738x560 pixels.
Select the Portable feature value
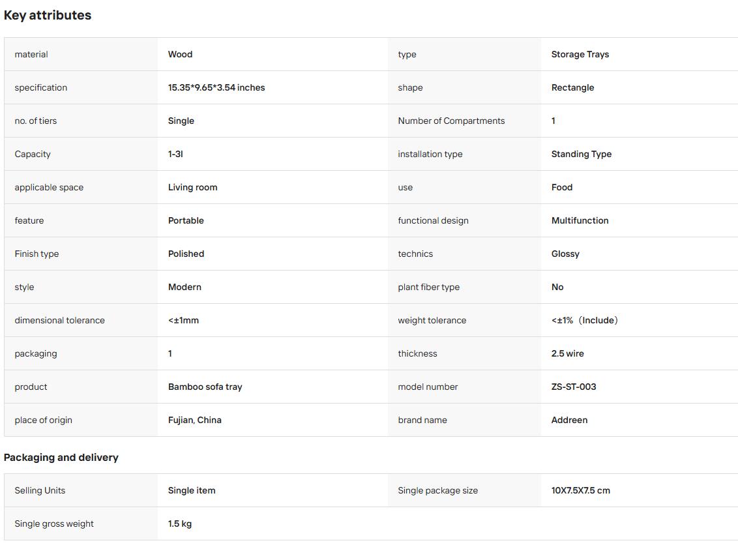(186, 220)
